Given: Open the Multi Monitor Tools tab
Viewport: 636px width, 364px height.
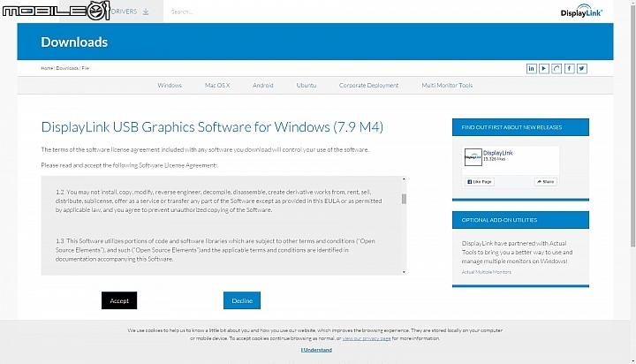Looking at the screenshot, I should point(447,85).
